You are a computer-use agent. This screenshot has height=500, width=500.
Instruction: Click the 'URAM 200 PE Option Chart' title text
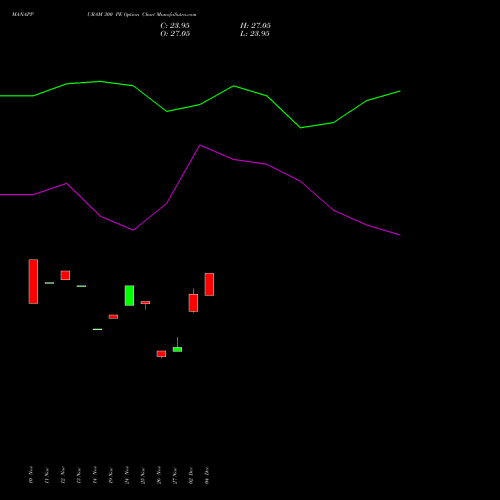click(x=120, y=14)
